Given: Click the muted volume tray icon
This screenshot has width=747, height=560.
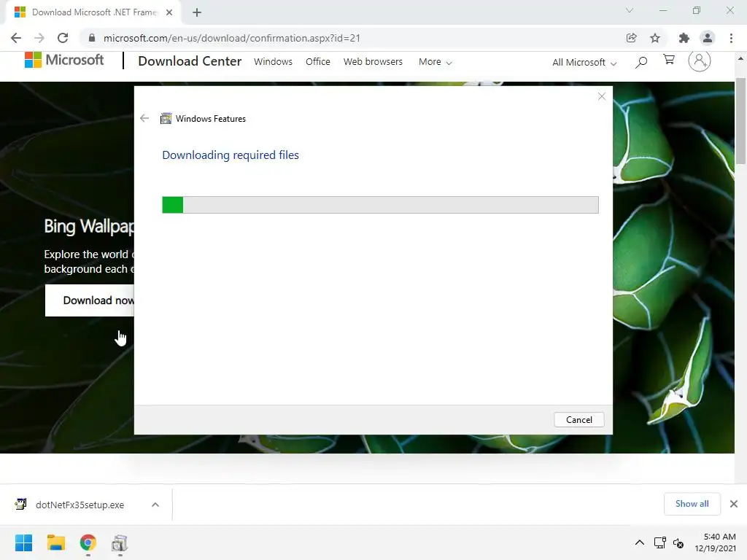Looking at the screenshot, I should (x=678, y=542).
